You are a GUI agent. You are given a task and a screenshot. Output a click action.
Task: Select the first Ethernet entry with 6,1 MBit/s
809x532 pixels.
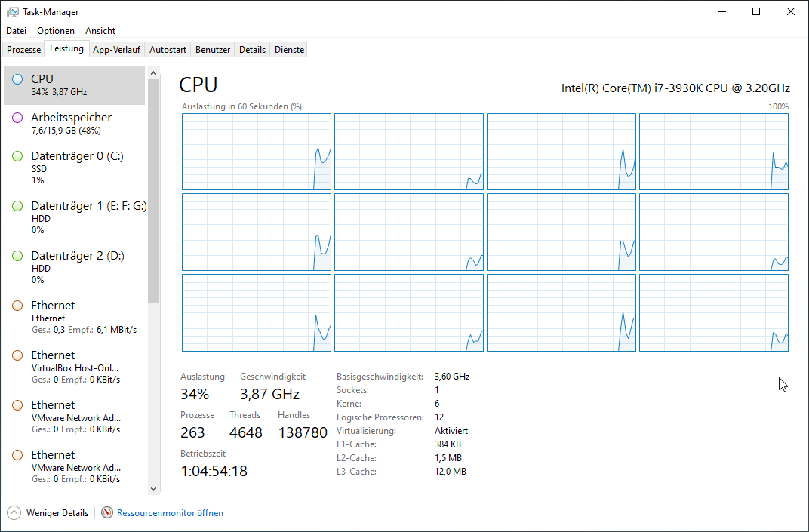pyautogui.click(x=75, y=317)
